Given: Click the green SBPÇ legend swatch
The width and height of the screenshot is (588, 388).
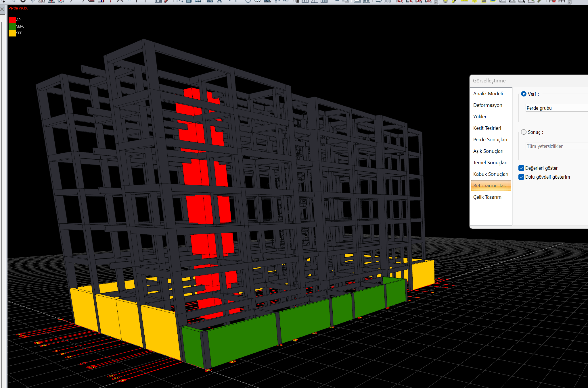Looking at the screenshot, I should click(x=12, y=26).
